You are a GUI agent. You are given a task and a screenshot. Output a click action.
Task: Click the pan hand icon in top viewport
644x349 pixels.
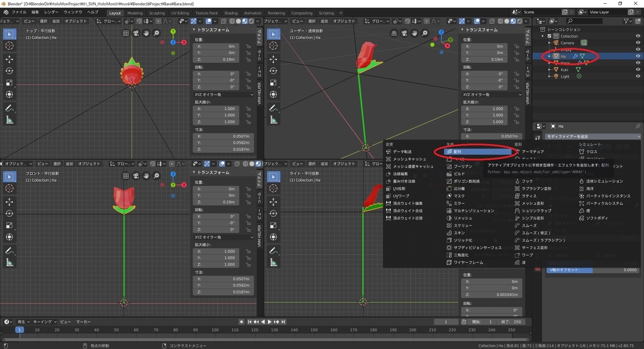click(x=146, y=33)
